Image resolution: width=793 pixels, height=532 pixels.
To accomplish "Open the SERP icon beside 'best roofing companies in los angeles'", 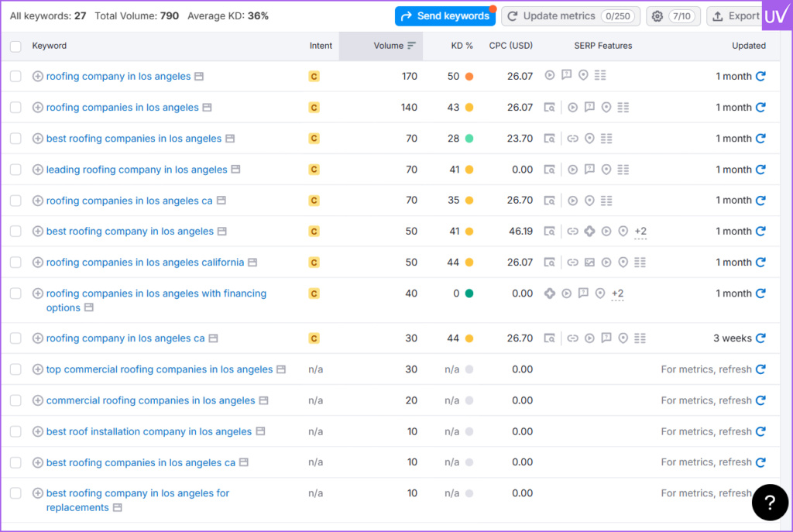I will [x=229, y=139].
